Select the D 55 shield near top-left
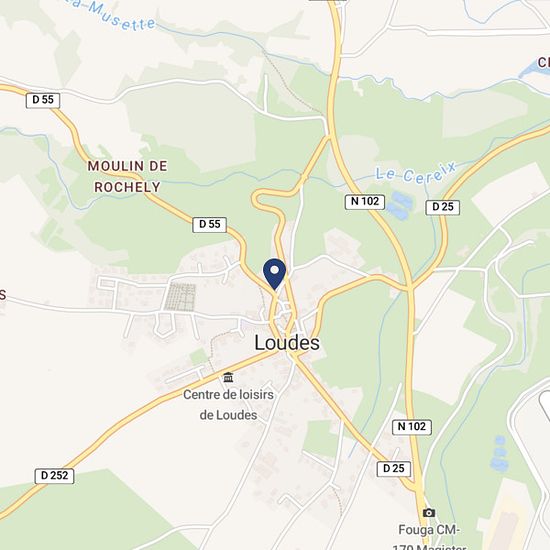Image resolution: width=550 pixels, height=550 pixels. [x=43, y=100]
